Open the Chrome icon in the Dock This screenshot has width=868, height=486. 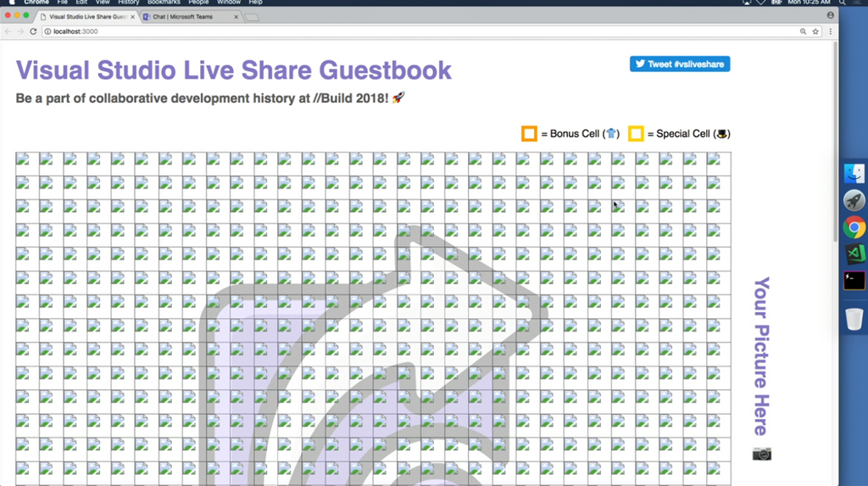point(854,227)
